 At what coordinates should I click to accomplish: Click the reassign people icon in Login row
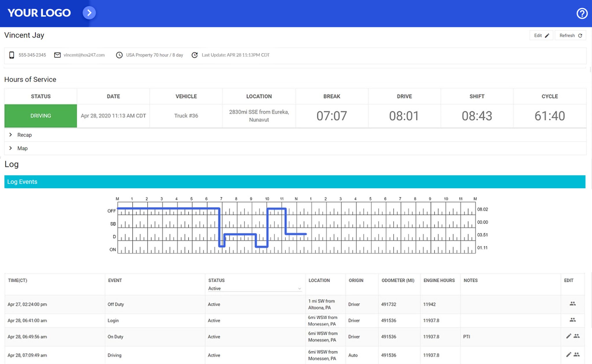tap(573, 320)
